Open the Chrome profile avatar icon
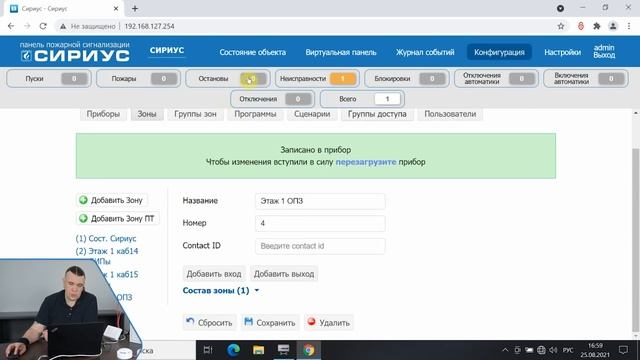Screen dimensions: 640x360 coord(613,26)
